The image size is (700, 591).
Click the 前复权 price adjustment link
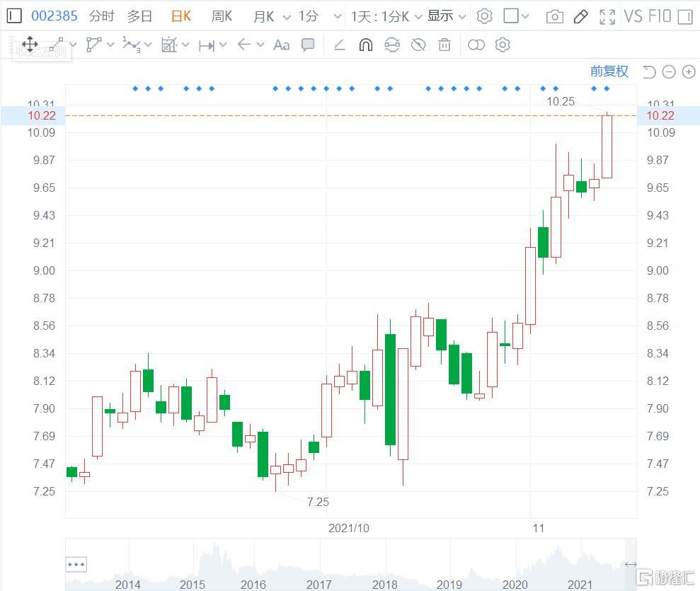(609, 71)
